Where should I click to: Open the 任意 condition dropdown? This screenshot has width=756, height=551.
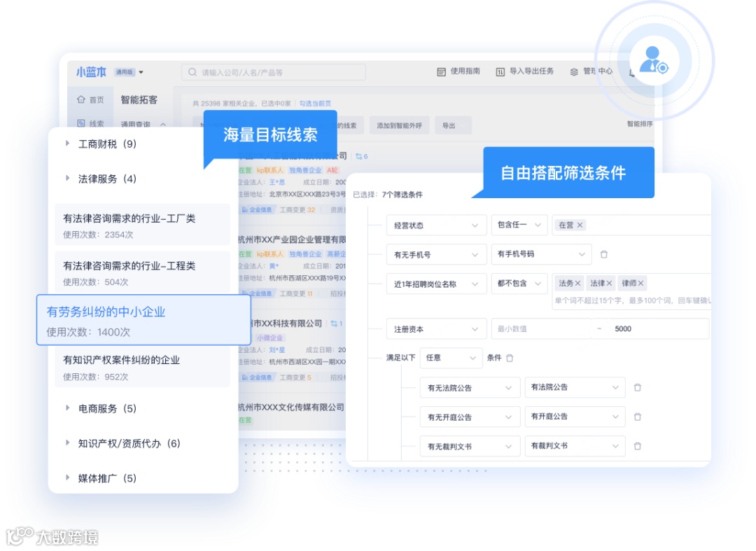[x=451, y=358]
